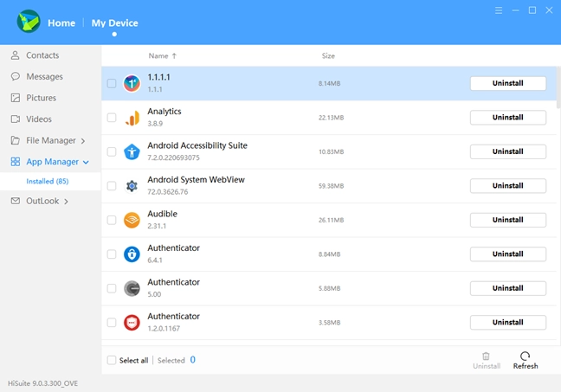Click the Analytics app icon
The width and height of the screenshot is (561, 392).
coord(132,118)
